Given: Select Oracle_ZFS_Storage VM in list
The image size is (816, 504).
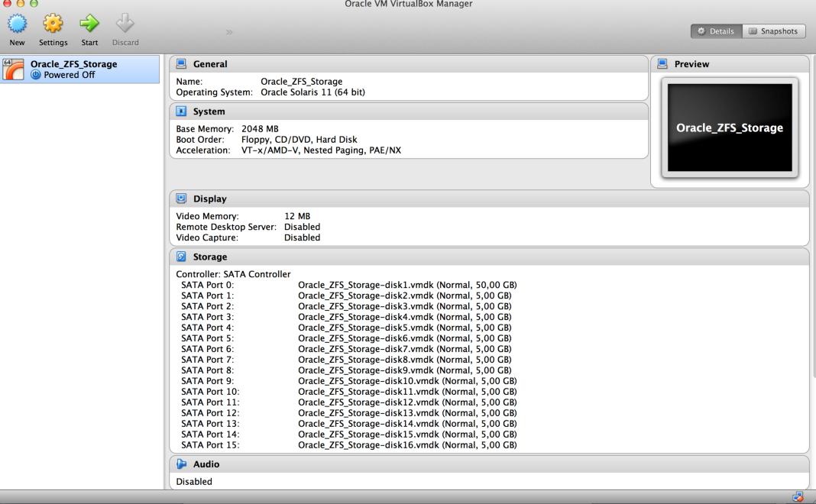Looking at the screenshot, I should [80, 69].
